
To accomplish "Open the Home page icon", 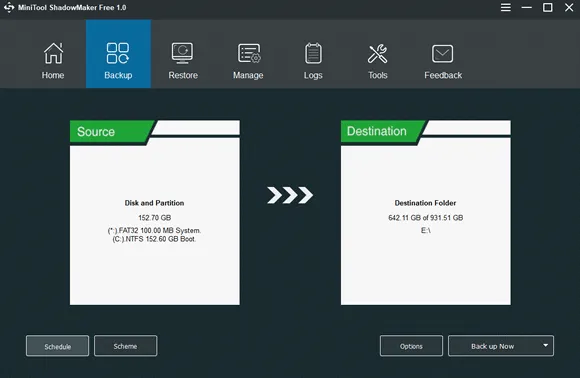I will click(x=53, y=53).
